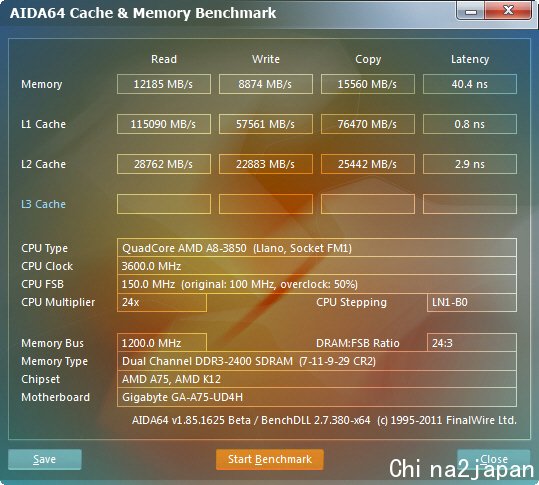539x485 pixels.
Task: Select the CPU Type information field
Action: (x=317, y=248)
